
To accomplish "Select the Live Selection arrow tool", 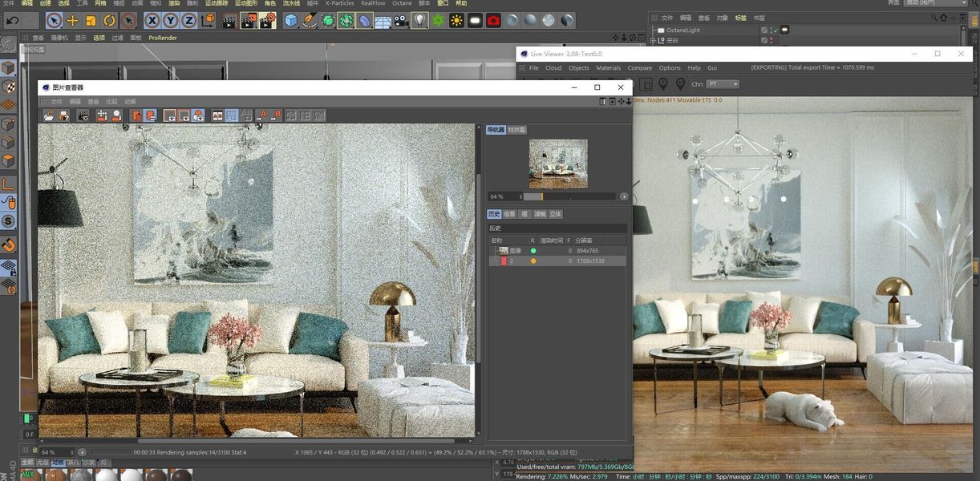I will [54, 20].
